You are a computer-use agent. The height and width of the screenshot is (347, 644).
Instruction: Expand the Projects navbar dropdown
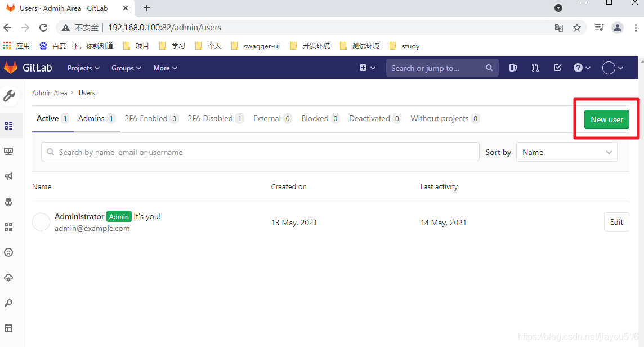(83, 68)
